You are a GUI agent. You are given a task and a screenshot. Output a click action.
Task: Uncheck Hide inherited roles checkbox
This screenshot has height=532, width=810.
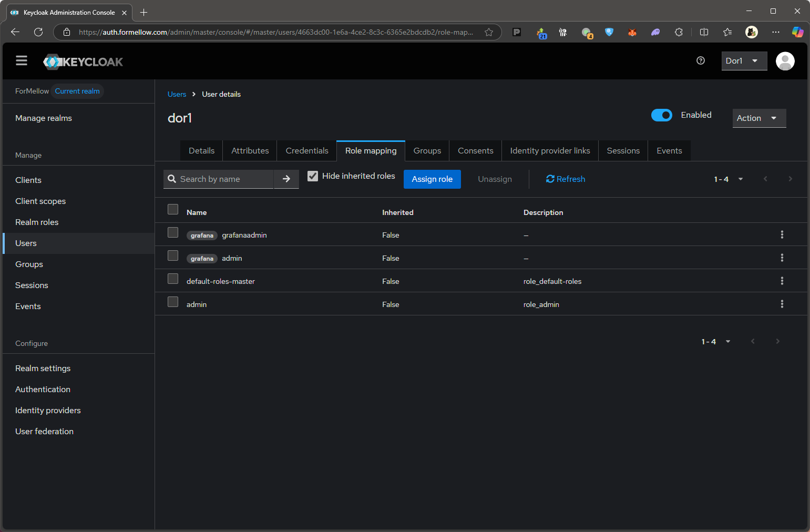click(313, 176)
